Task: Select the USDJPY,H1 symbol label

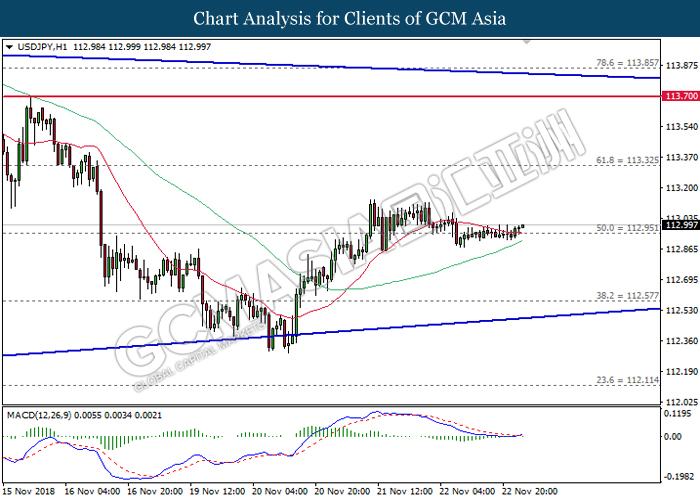Action: pos(43,46)
